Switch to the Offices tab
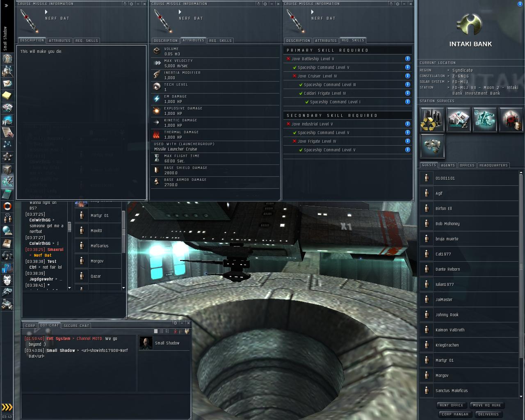The image size is (525, 420). [x=467, y=165]
